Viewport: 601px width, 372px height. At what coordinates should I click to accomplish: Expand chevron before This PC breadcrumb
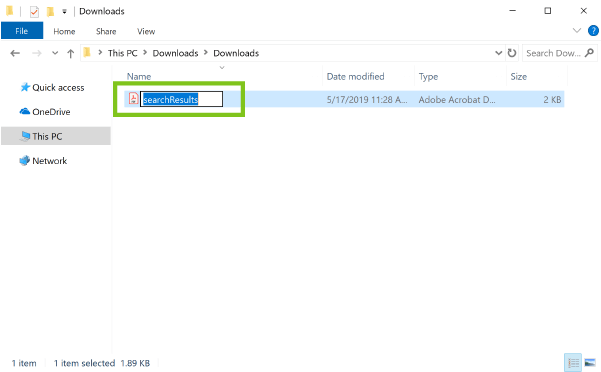click(100, 53)
